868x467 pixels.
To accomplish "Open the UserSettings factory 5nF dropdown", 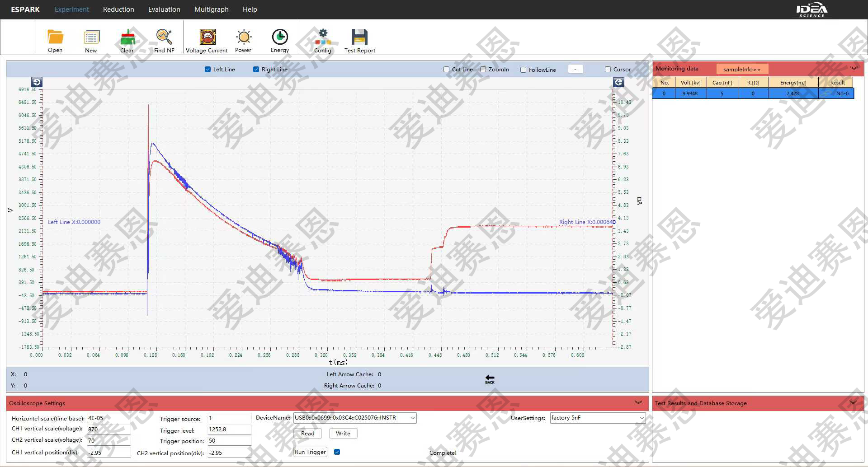I will click(641, 418).
